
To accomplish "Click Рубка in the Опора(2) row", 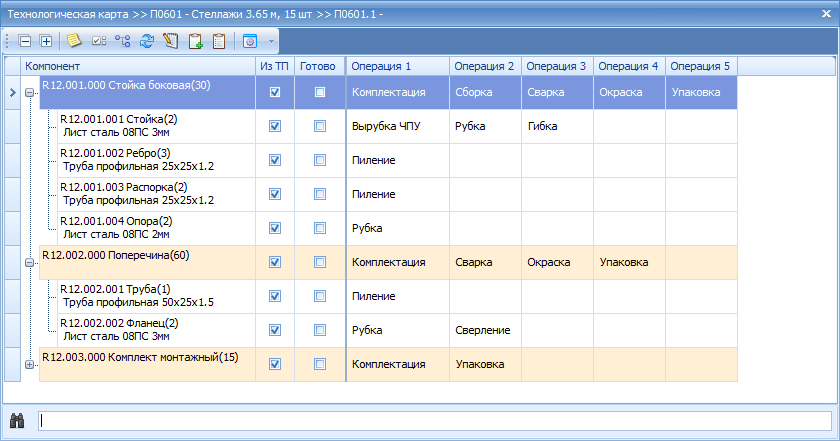I will click(398, 228).
